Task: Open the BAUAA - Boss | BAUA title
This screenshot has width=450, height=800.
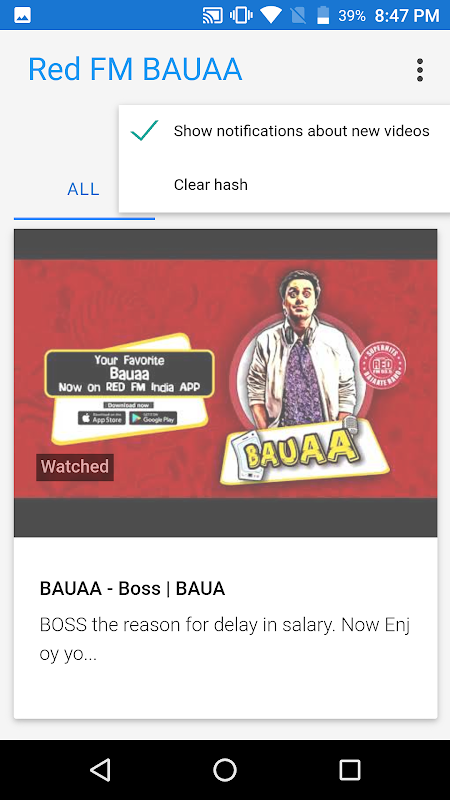Action: (x=132, y=589)
